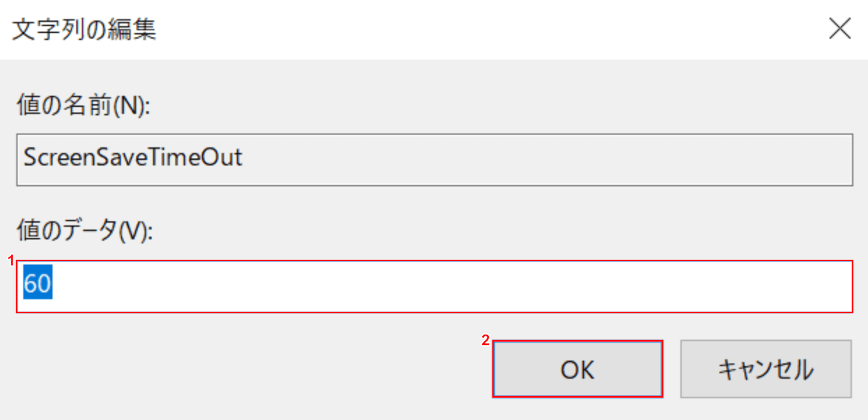868x420 pixels.
Task: Click the ScreenSaveTimeOut text
Action: point(133,158)
